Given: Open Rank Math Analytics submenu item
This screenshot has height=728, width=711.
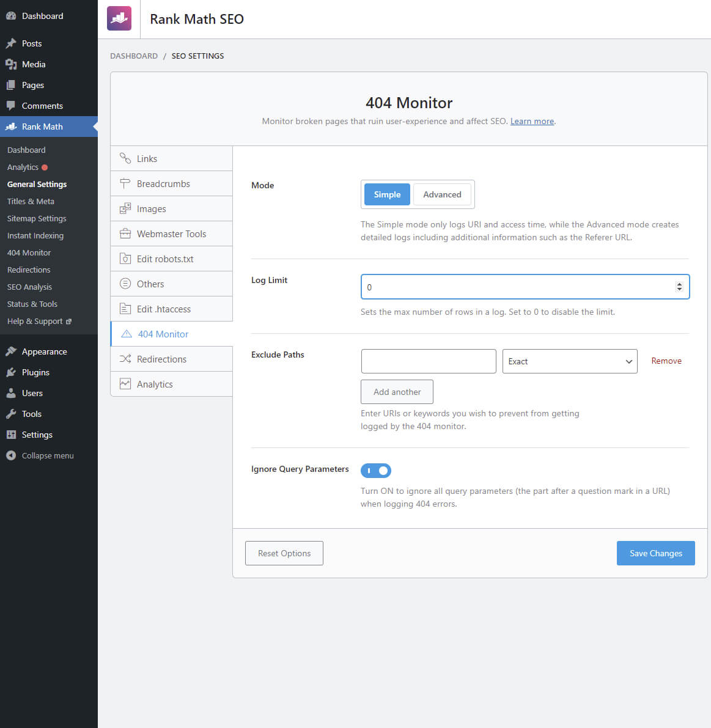Looking at the screenshot, I should (23, 167).
